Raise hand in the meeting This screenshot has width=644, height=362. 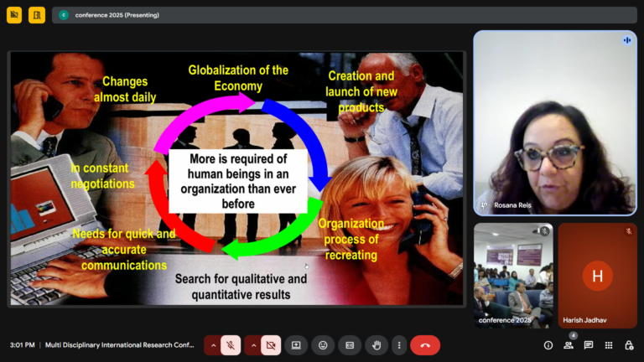[x=377, y=345]
